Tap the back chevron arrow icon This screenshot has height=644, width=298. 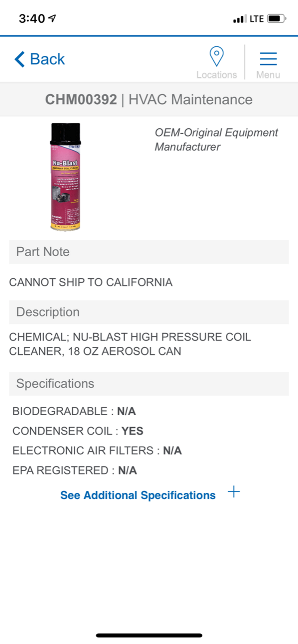pyautogui.click(x=18, y=59)
